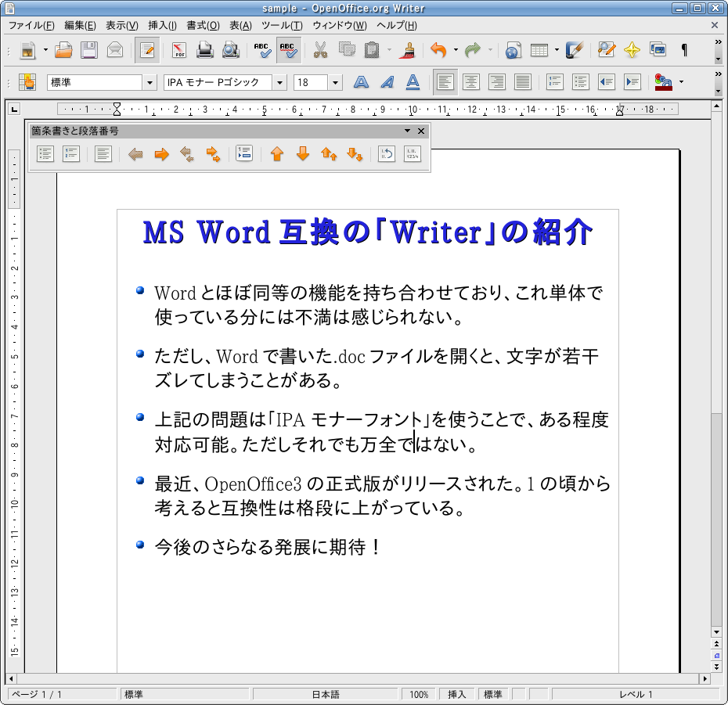Save the document with the floppy icon
The width and height of the screenshot is (728, 705).
pos(89,49)
